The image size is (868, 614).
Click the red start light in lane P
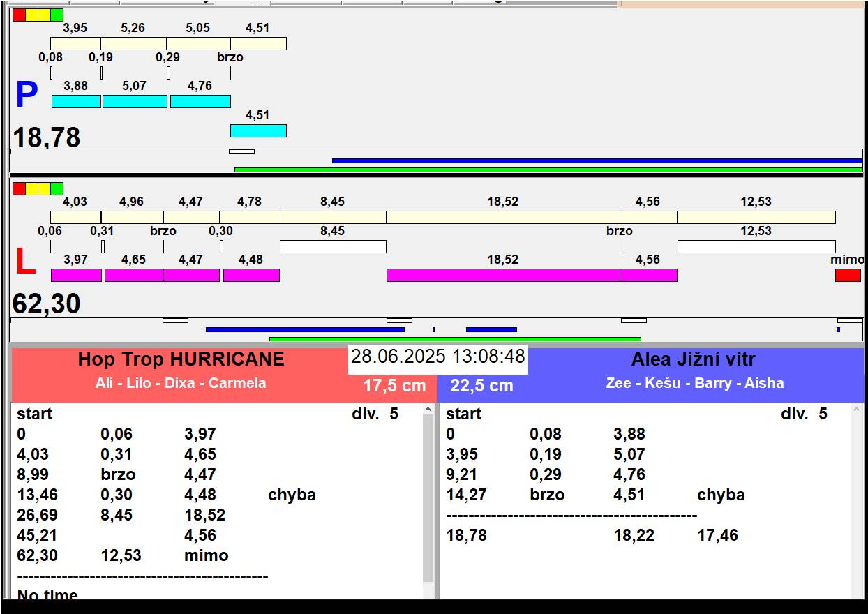(19, 15)
